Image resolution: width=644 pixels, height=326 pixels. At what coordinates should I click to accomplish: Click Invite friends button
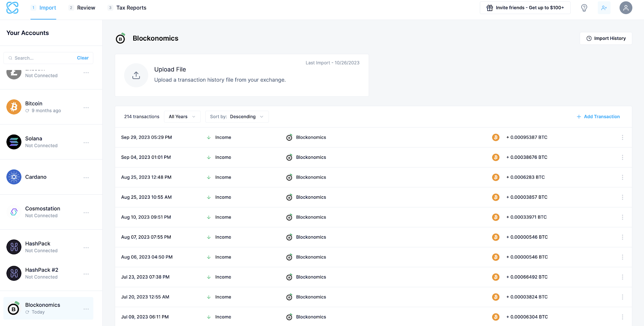(x=525, y=8)
